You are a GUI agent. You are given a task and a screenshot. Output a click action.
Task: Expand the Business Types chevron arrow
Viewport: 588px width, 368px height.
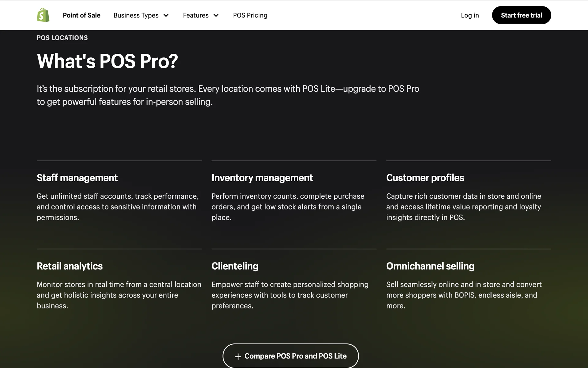tap(166, 15)
